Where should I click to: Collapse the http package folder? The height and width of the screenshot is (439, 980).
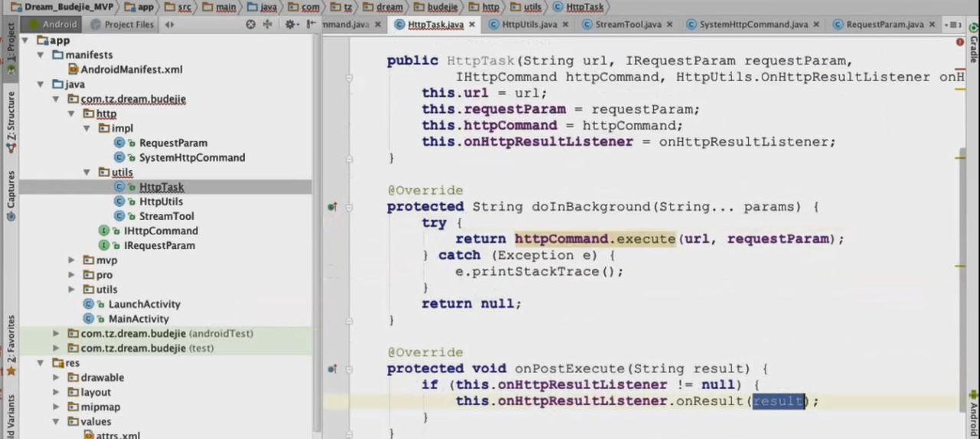click(x=71, y=114)
